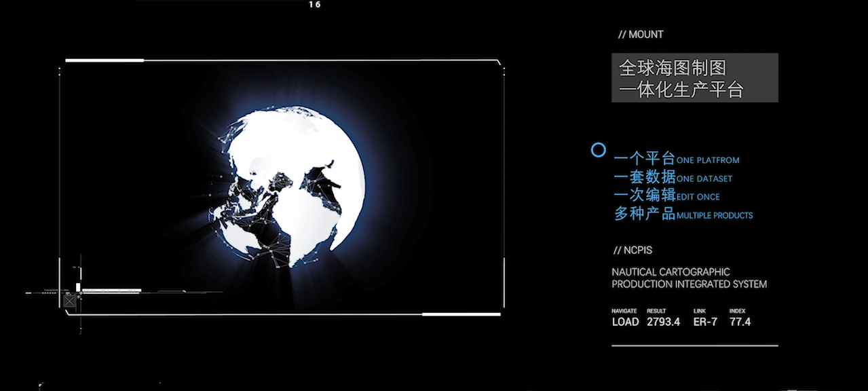
Task: Click the 一个平台 ONE PLATFROM line
Action: coord(676,160)
